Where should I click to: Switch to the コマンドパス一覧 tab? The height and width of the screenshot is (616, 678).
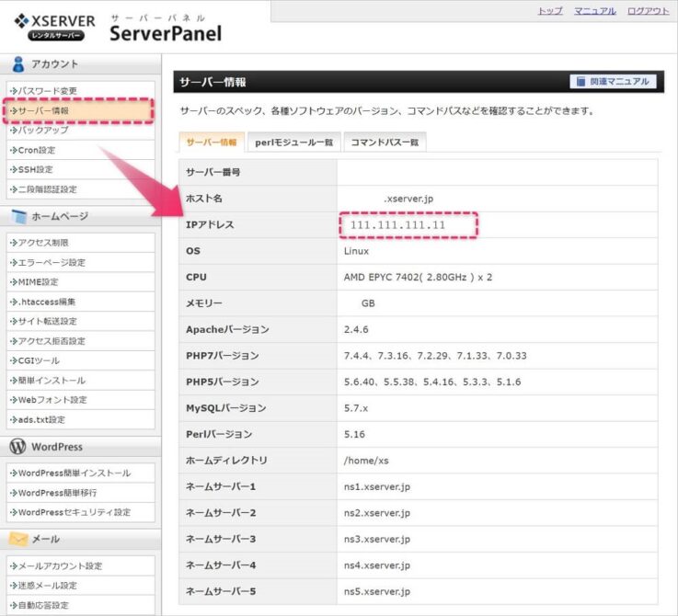385,143
